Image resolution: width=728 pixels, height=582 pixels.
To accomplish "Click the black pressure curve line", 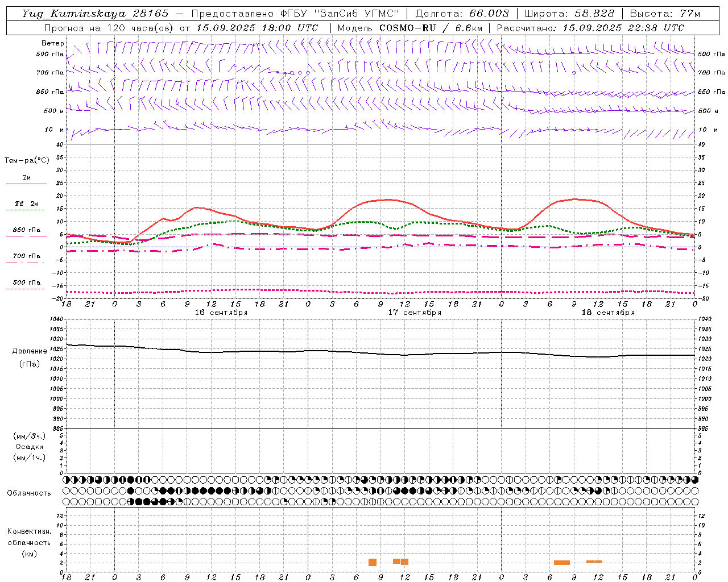I will pos(381,354).
